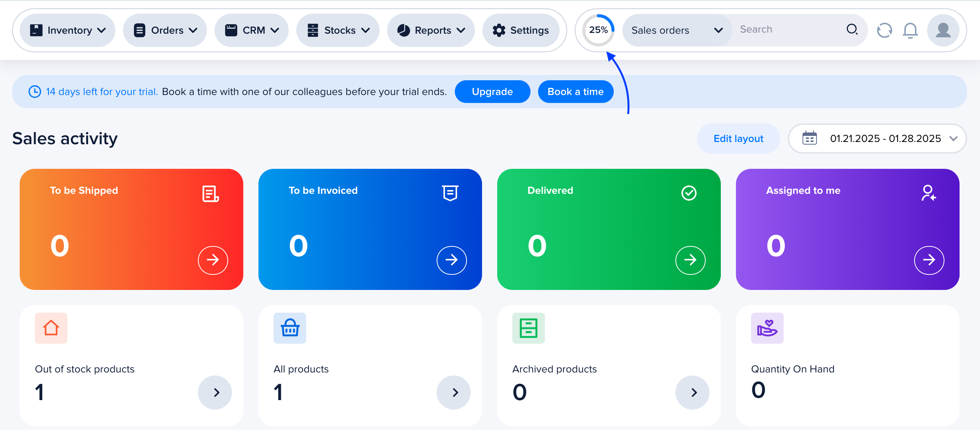Click the CRM dropdown chevron
Image resolution: width=980 pixels, height=430 pixels.
click(275, 30)
